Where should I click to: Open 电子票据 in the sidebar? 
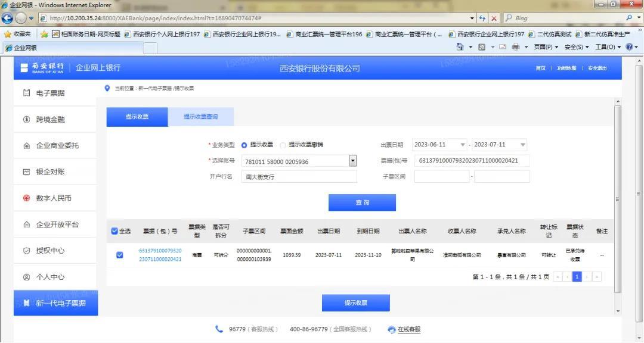(55, 93)
